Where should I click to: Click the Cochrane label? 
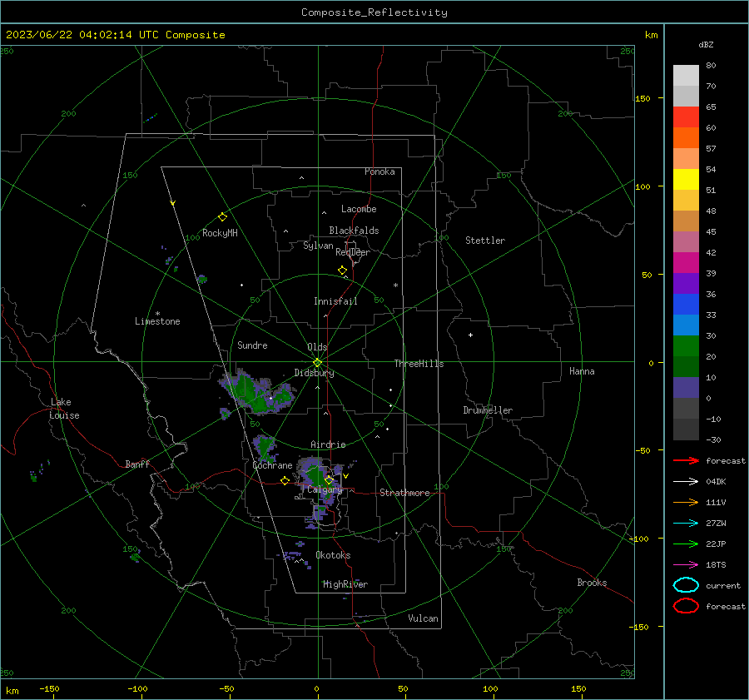[x=272, y=465]
